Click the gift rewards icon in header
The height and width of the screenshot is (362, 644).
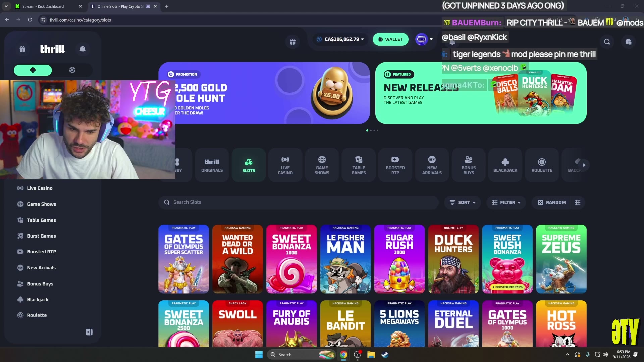(292, 42)
